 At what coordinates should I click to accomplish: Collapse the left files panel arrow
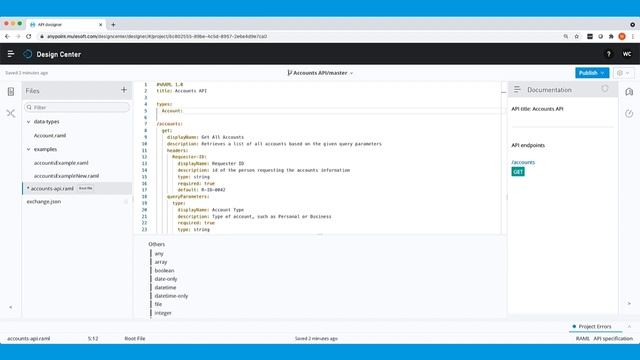[x=11, y=307]
